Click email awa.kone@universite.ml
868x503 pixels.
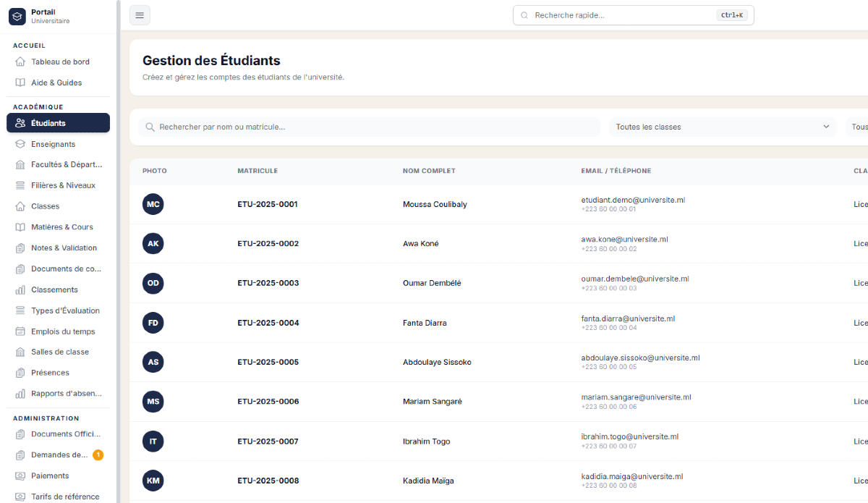625,239
